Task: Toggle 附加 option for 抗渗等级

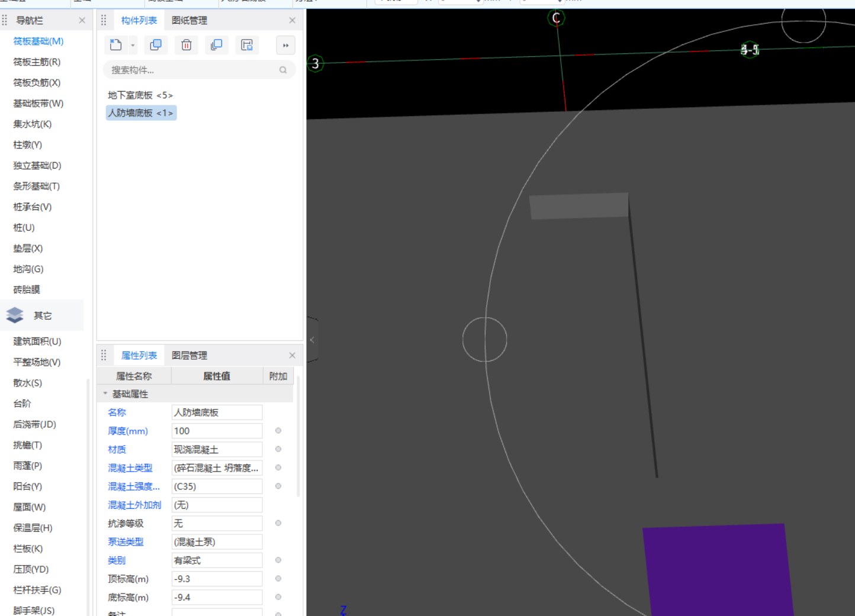Action: (x=278, y=523)
